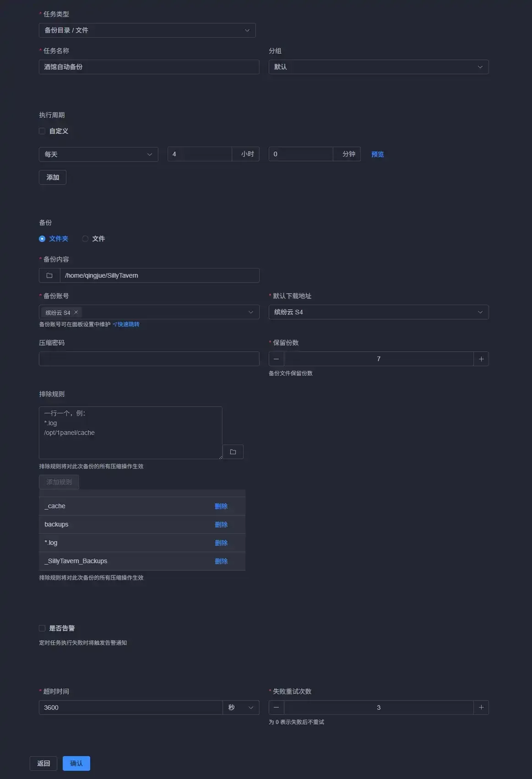Screen dimensions: 532x779
Task: Delete the _SillyTavern_Backups exclusion rule
Action: (221, 561)
